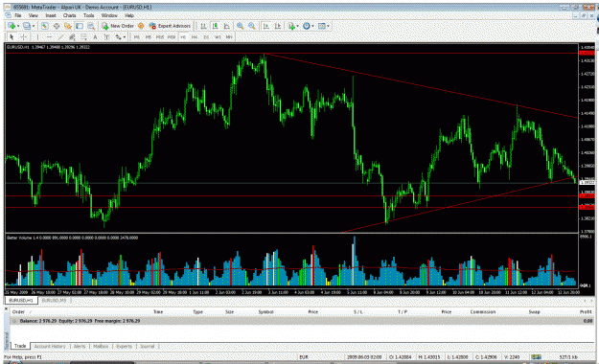The height and width of the screenshot is (364, 599).
Task: Open the Window menu
Action: tap(109, 15)
